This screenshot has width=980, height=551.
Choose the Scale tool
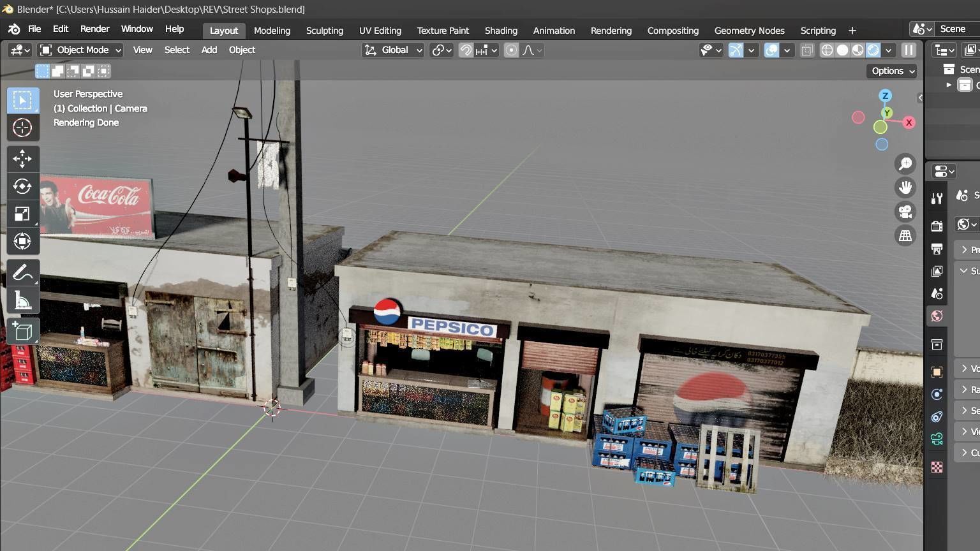23,214
